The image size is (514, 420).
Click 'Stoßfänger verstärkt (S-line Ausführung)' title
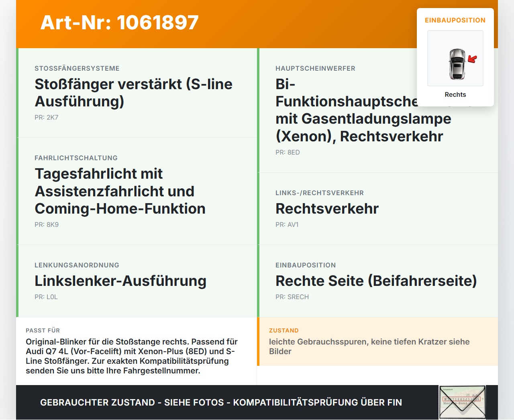(x=133, y=93)
